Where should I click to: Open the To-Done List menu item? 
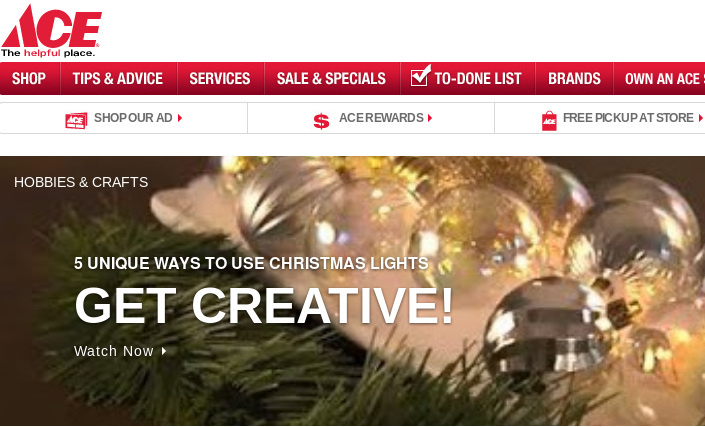(468, 79)
